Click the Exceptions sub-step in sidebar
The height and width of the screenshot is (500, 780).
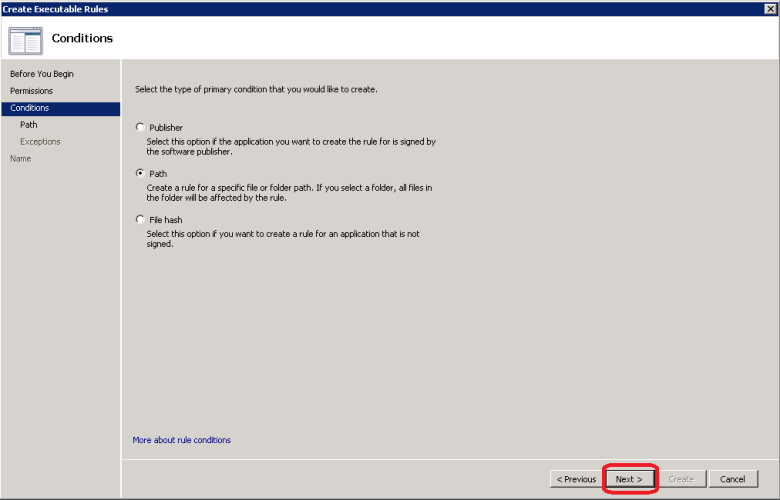pyautogui.click(x=40, y=142)
